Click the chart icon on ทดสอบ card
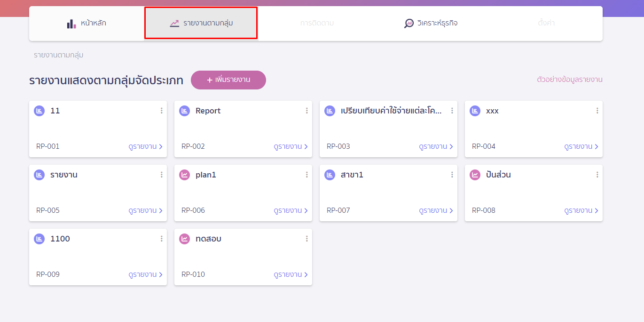Viewport: 644px width, 322px height. click(x=184, y=239)
